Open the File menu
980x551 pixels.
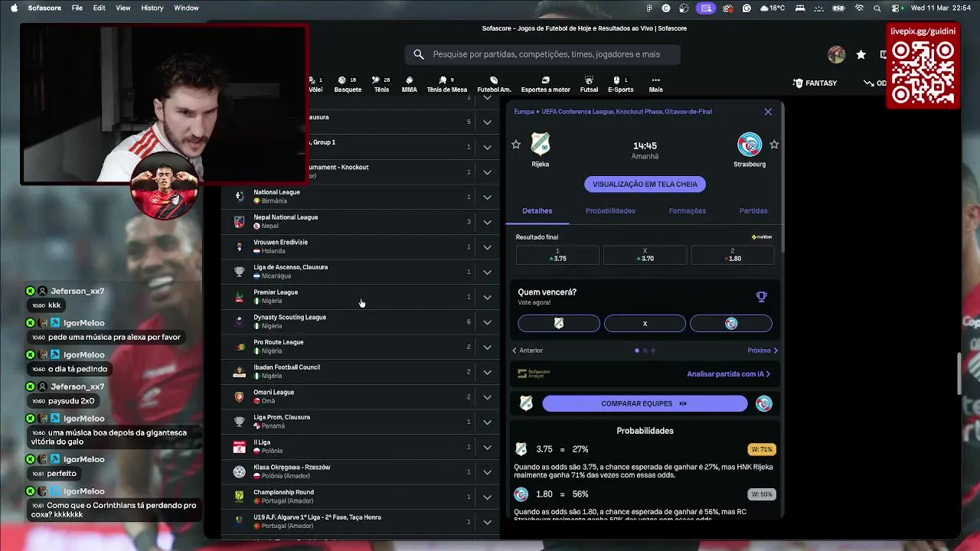pos(77,8)
